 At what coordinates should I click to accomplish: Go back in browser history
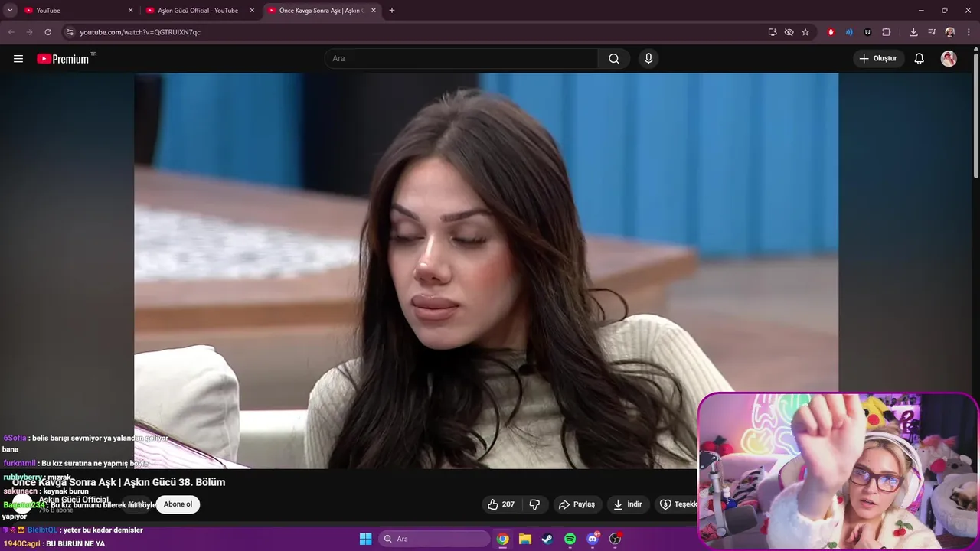pos(11,32)
